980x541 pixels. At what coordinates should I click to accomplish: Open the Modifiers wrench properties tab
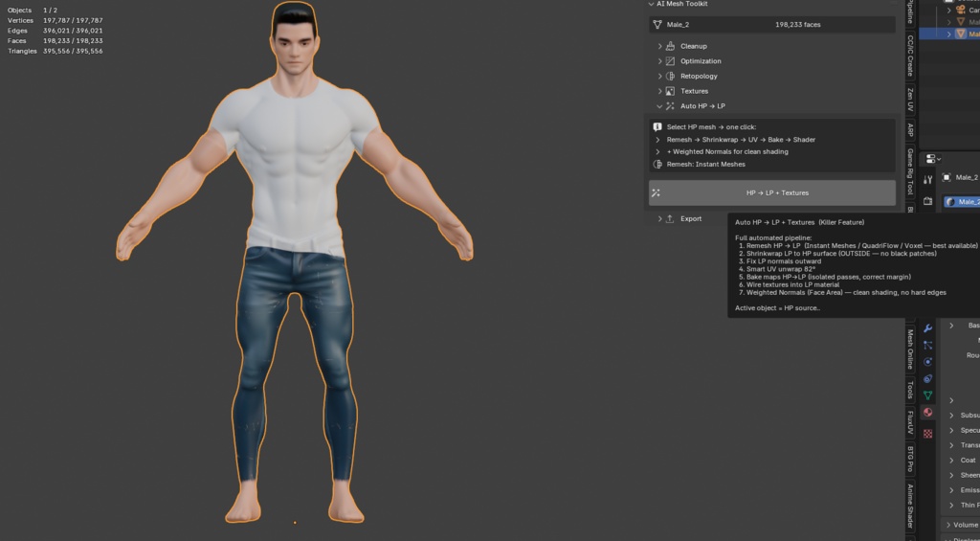(x=928, y=328)
